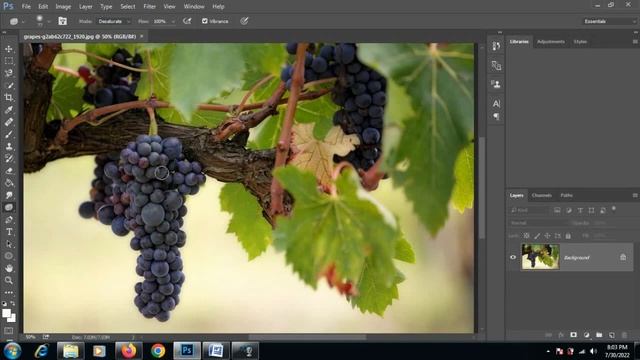The width and height of the screenshot is (640, 360).
Task: Select the Eyedropper tool
Action: click(x=9, y=110)
